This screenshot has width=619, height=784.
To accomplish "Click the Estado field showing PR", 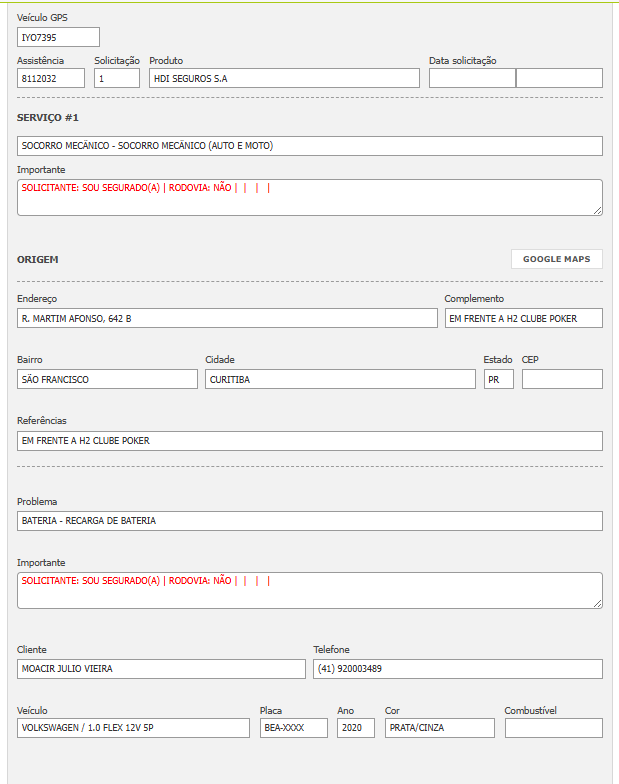I will coord(498,379).
